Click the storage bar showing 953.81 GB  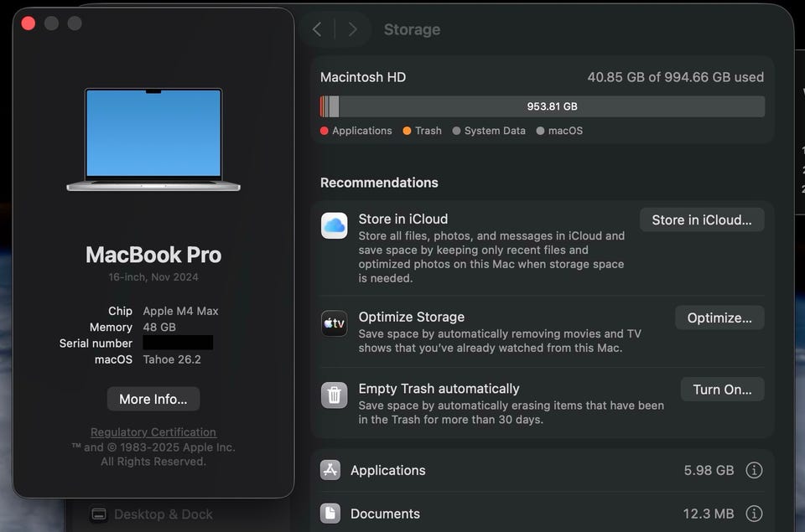[x=543, y=106]
